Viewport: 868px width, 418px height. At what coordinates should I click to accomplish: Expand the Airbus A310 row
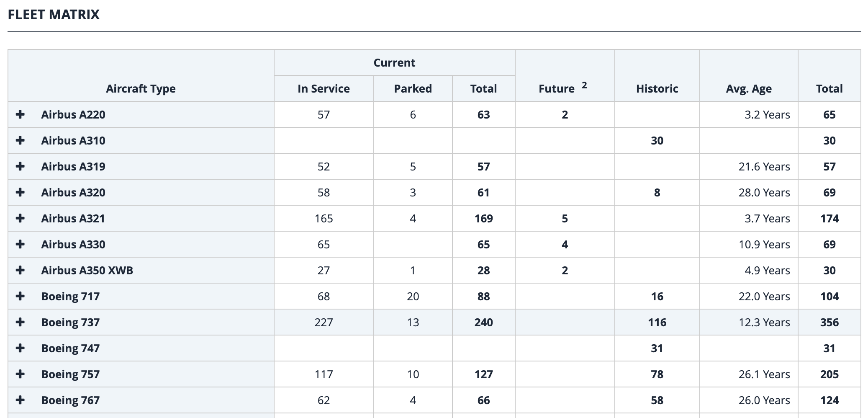[x=20, y=140]
